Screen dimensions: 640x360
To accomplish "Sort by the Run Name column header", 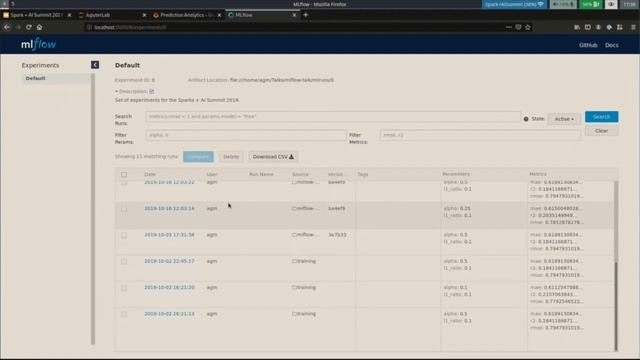I will click(261, 174).
